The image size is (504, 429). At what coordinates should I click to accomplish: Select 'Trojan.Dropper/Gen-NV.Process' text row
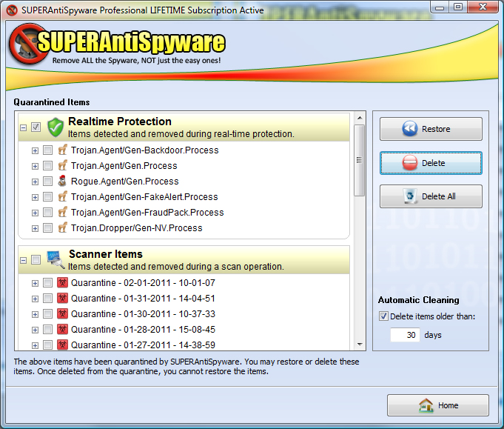tap(137, 228)
